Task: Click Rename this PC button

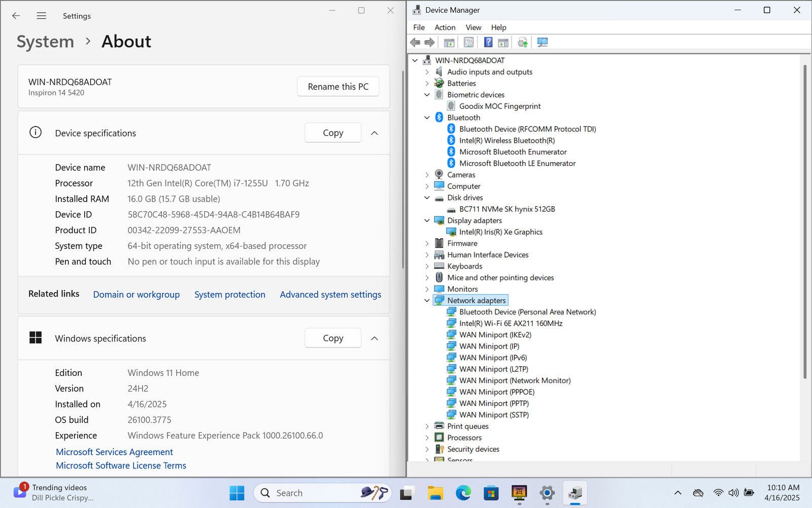Action: pos(338,86)
